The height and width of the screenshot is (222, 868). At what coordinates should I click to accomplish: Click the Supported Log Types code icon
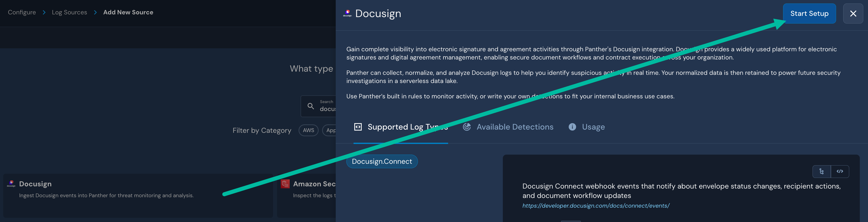click(358, 127)
